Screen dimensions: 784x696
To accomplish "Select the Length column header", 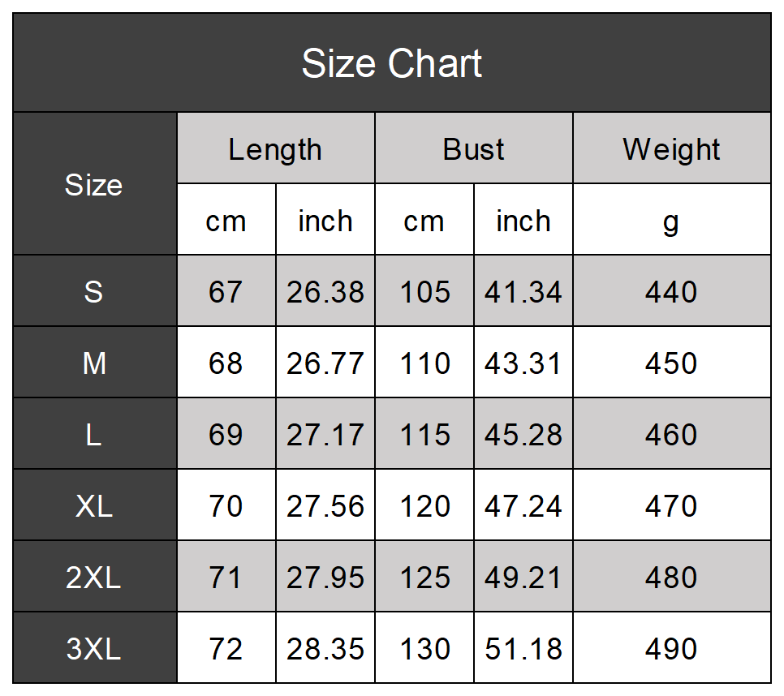I will tap(276, 149).
